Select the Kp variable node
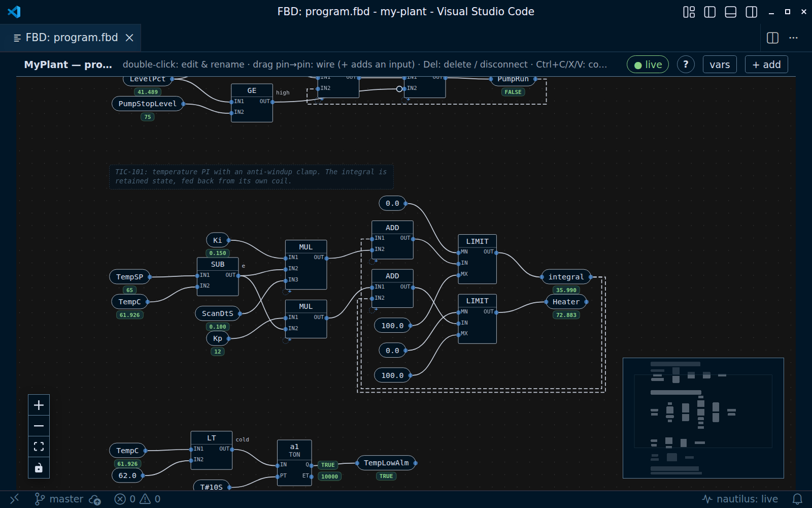812x508 pixels. 217,338
